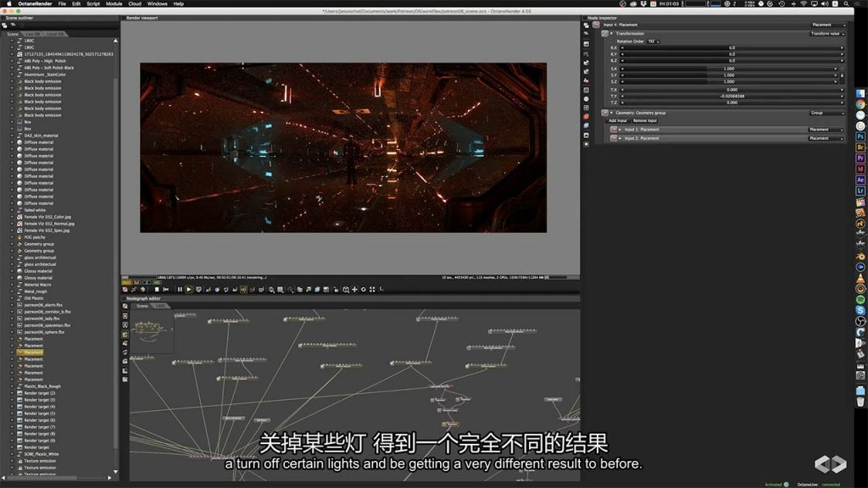Viewport: 868px width, 488px height.
Task: Click the play/resume render button
Action: (x=188, y=290)
